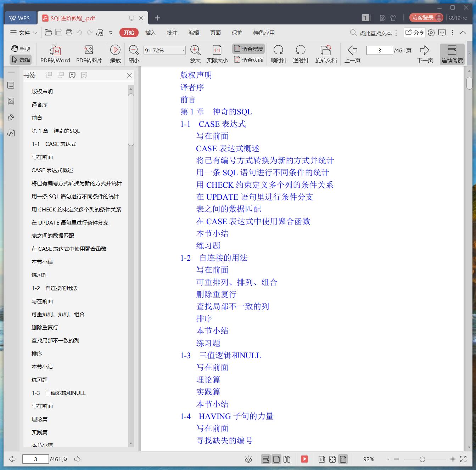Go to 上一页 with the left arrow
This screenshot has height=470, width=476.
click(x=352, y=54)
